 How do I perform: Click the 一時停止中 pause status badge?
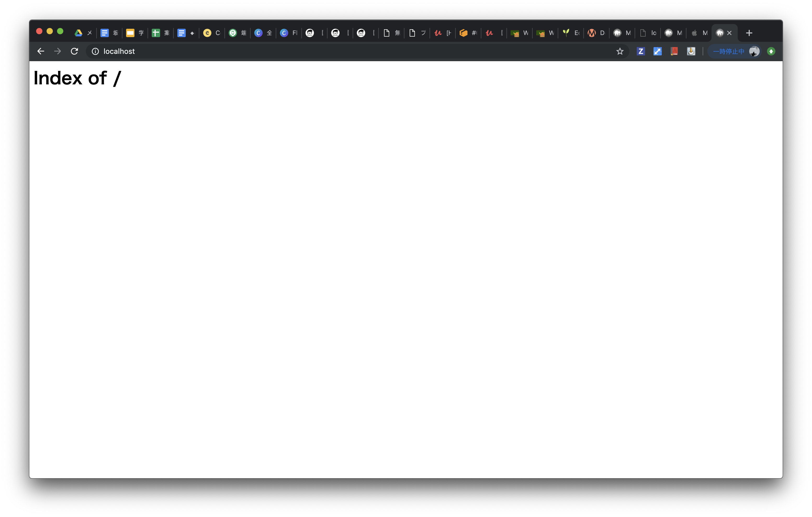pos(728,51)
